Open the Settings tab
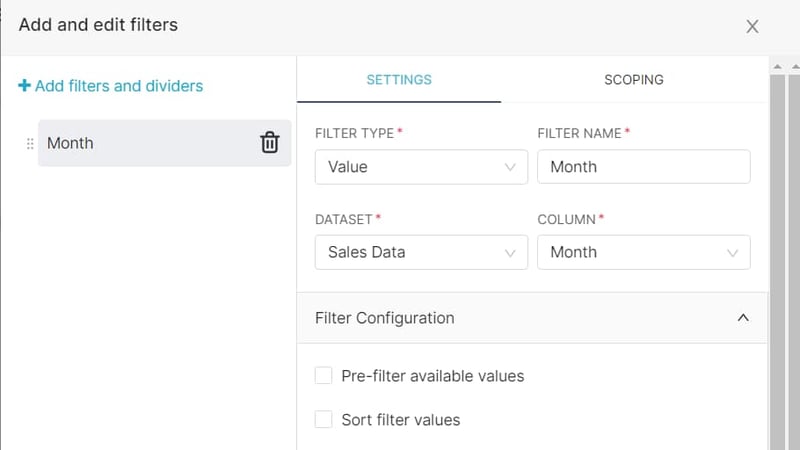The width and height of the screenshot is (800, 450). [399, 80]
